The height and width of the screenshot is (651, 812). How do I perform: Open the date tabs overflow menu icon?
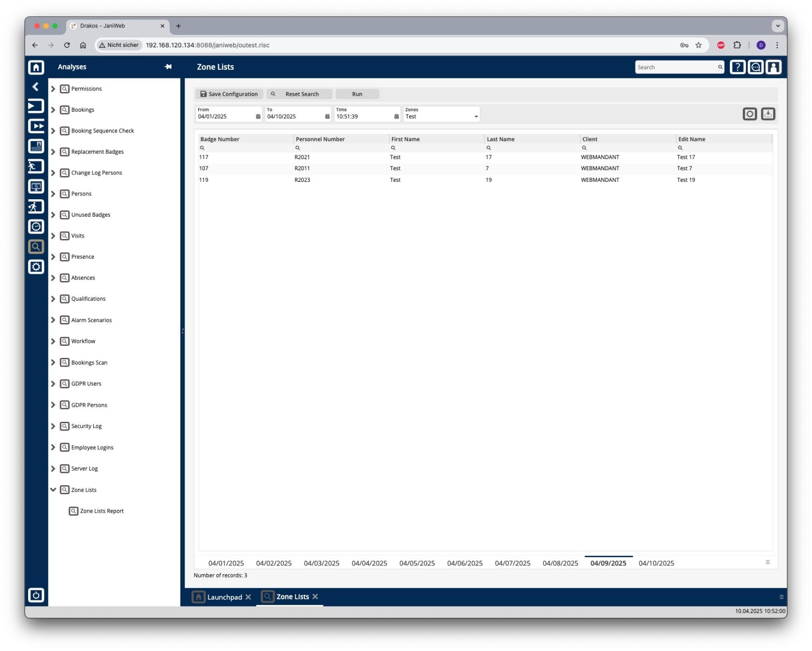click(768, 562)
